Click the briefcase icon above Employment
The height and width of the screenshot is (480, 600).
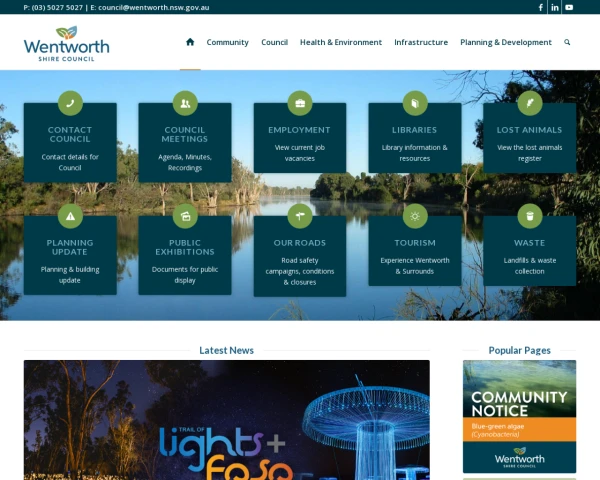tap(300, 103)
